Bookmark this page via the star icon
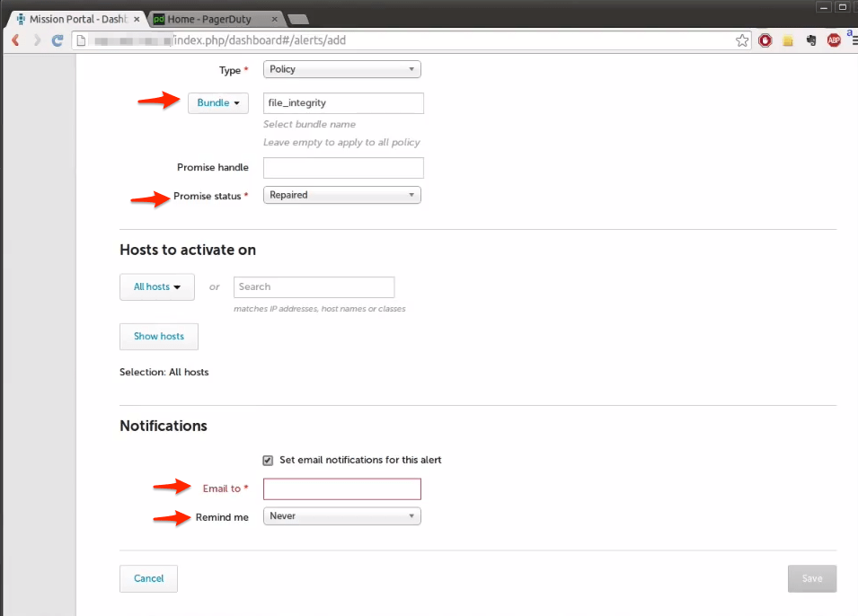 tap(742, 40)
